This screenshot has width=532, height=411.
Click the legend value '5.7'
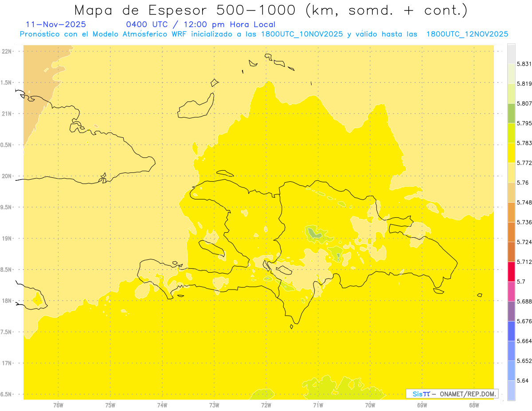(x=521, y=282)
